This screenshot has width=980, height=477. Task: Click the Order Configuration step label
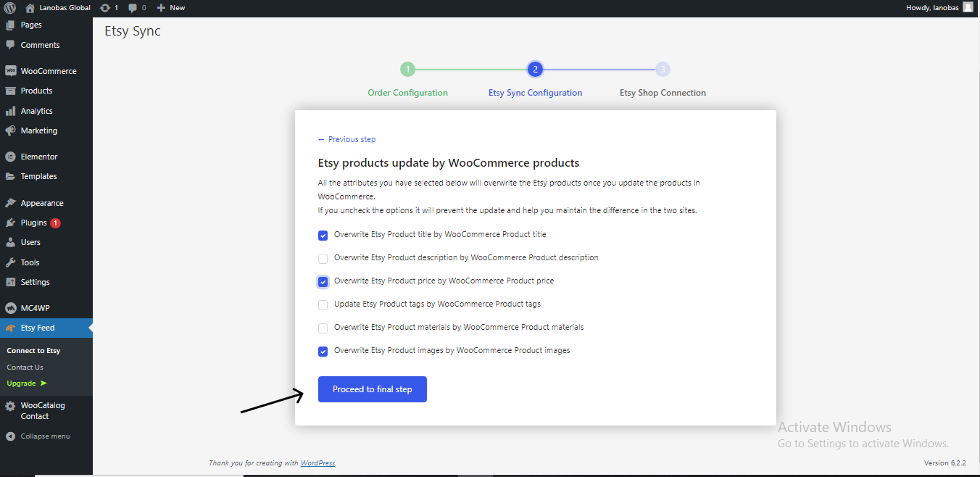click(x=407, y=93)
